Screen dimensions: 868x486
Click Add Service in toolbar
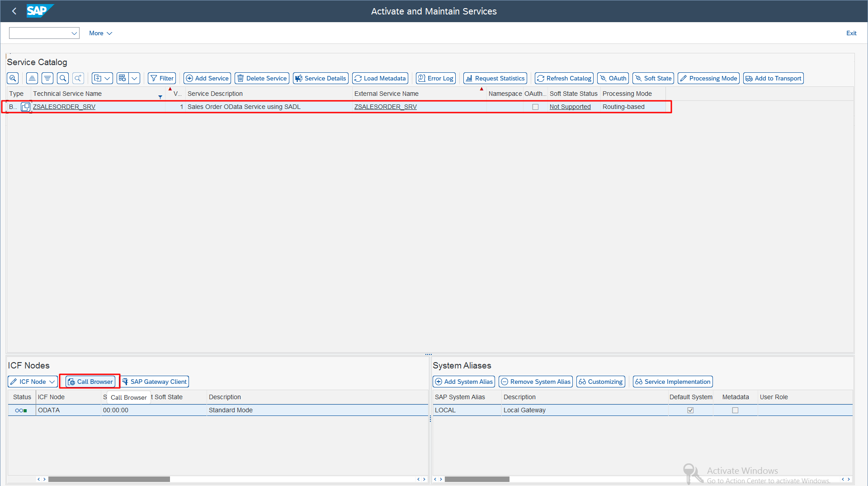pyautogui.click(x=207, y=78)
